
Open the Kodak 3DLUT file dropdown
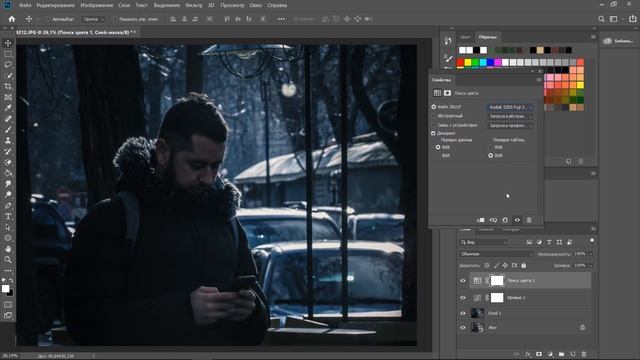(x=510, y=107)
